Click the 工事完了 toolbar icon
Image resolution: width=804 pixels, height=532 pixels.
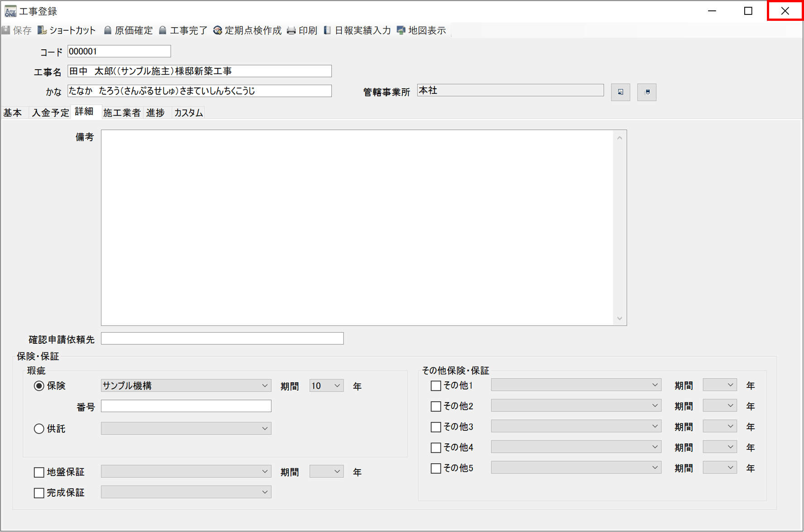(x=163, y=30)
